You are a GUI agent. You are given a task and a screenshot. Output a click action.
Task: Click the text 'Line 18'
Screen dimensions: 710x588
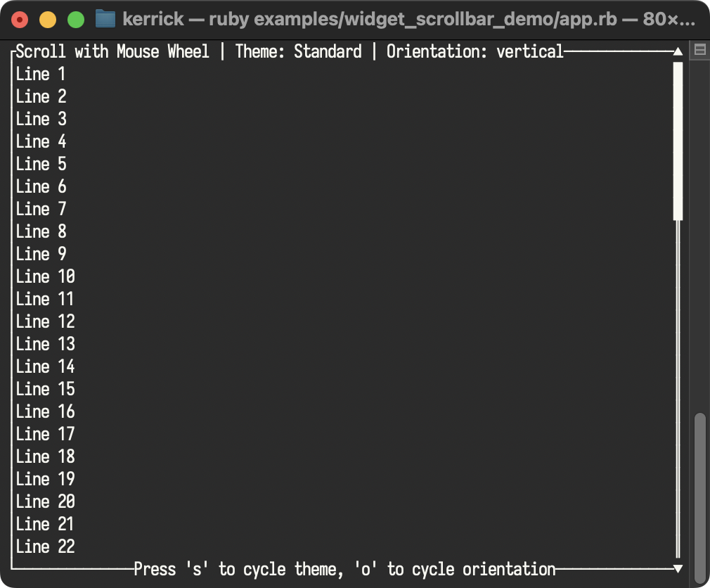pyautogui.click(x=45, y=456)
